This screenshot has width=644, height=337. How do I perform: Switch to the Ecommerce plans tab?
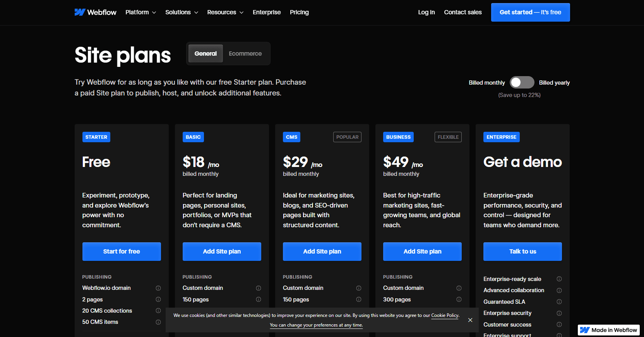pyautogui.click(x=245, y=54)
